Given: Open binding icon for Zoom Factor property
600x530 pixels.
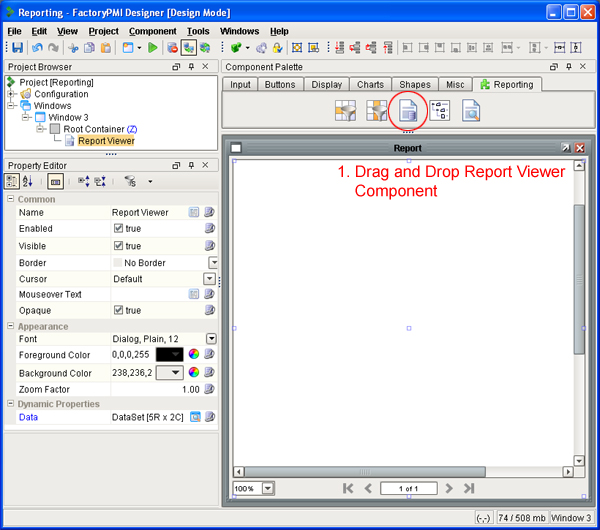Looking at the screenshot, I should [209, 389].
